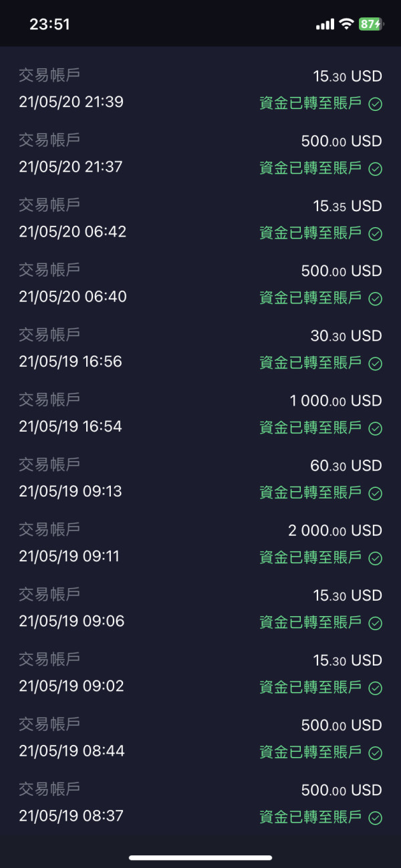Screen dimensions: 401x868
Task: Tap the 21/05/19 09:06 timestamp
Action: (72, 621)
